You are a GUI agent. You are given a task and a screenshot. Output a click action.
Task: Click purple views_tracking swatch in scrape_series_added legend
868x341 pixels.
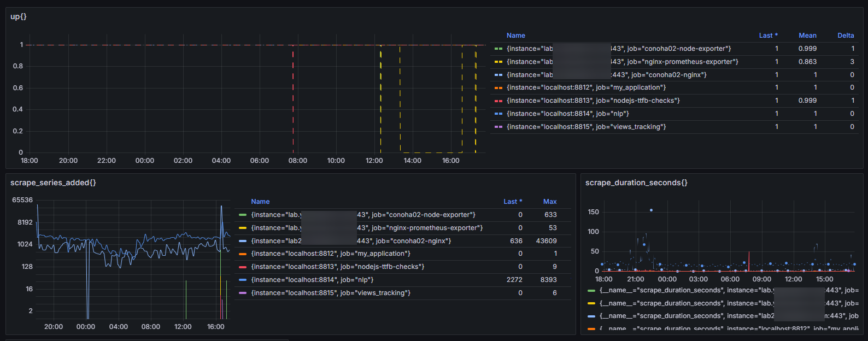pos(243,293)
